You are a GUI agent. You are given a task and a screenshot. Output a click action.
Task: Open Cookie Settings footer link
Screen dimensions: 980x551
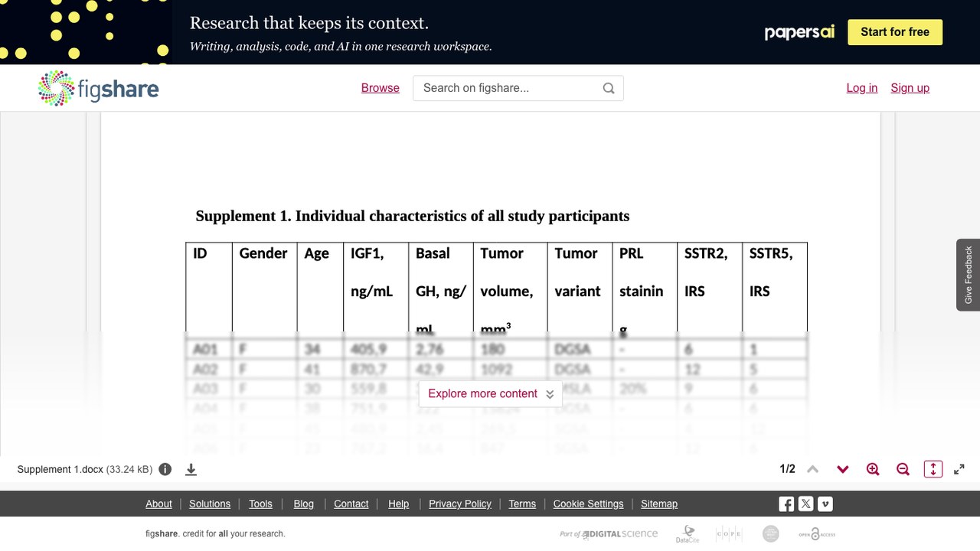pos(589,504)
